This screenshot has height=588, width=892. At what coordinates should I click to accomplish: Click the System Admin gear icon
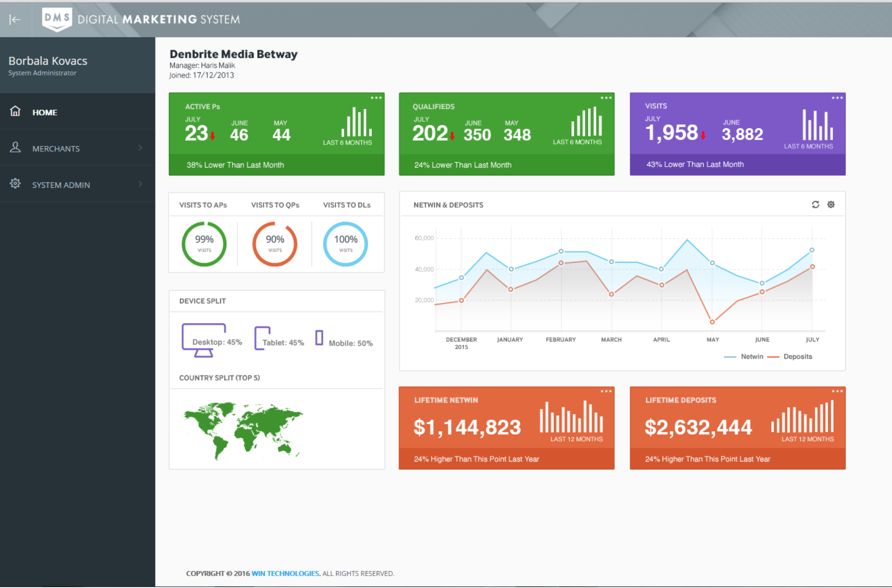point(15,183)
